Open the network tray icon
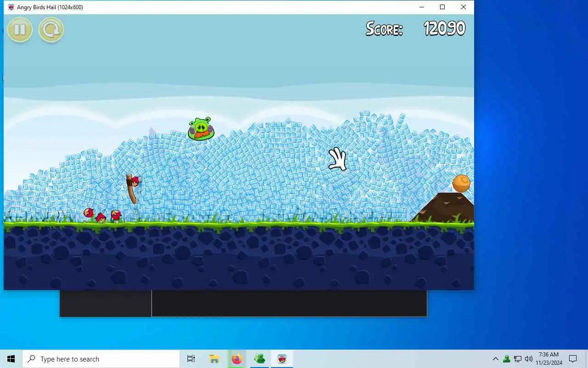Viewport: 588px width, 368px height. pyautogui.click(x=518, y=359)
